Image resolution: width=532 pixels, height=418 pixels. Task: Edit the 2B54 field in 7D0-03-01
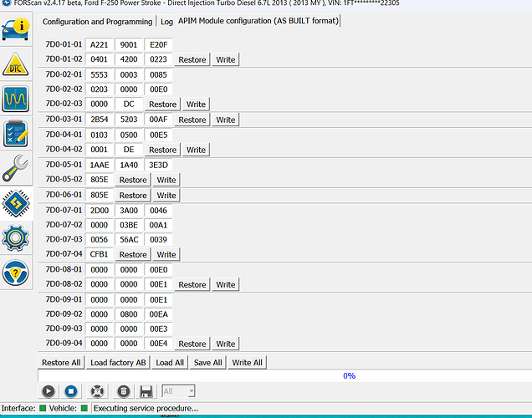click(99, 120)
